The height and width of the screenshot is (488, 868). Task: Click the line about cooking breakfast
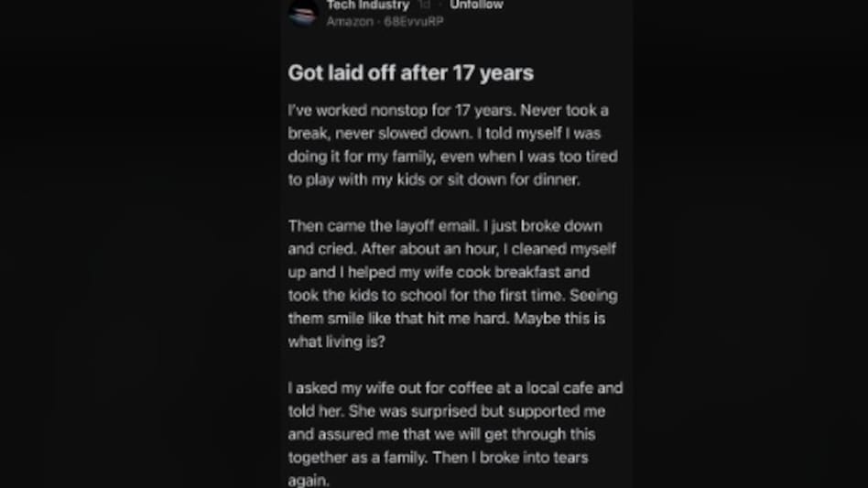439,272
